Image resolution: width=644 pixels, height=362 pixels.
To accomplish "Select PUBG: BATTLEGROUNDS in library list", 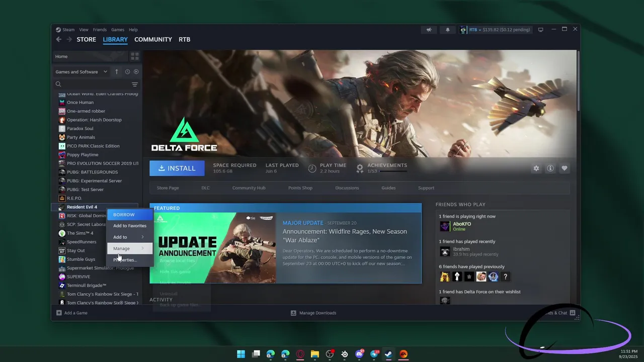I will (92, 172).
